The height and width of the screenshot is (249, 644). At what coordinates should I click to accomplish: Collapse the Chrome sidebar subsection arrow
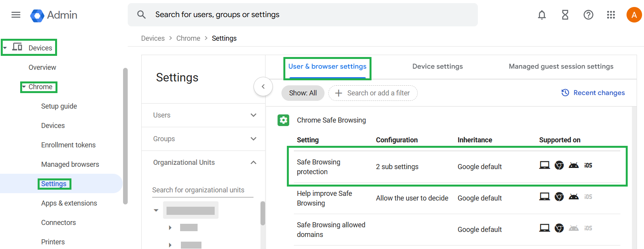(24, 87)
